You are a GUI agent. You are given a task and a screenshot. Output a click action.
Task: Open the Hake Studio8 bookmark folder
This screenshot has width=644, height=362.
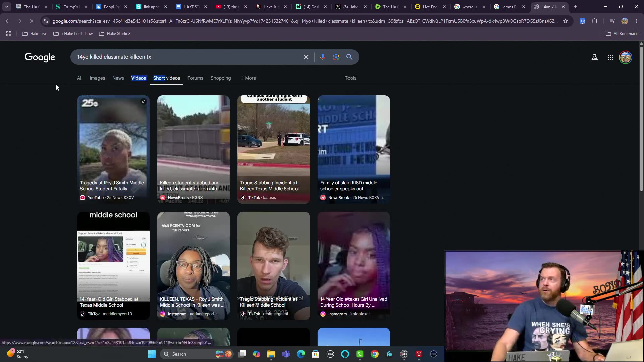click(x=115, y=34)
